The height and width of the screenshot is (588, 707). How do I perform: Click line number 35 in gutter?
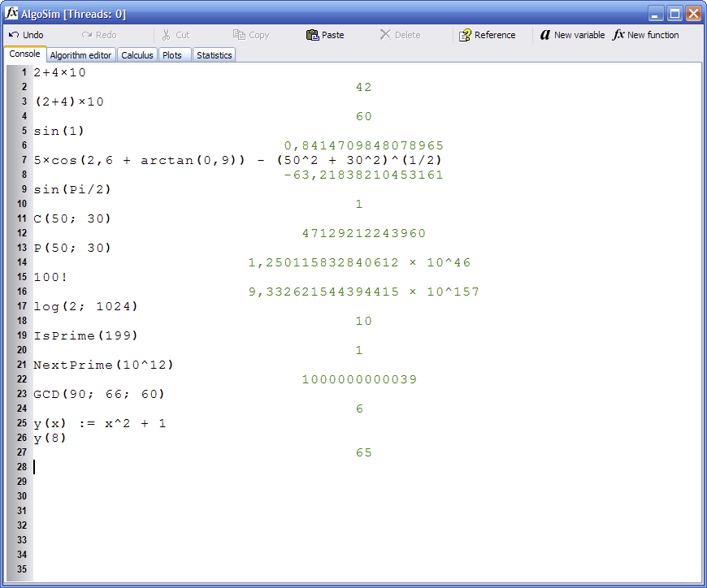pyautogui.click(x=21, y=569)
